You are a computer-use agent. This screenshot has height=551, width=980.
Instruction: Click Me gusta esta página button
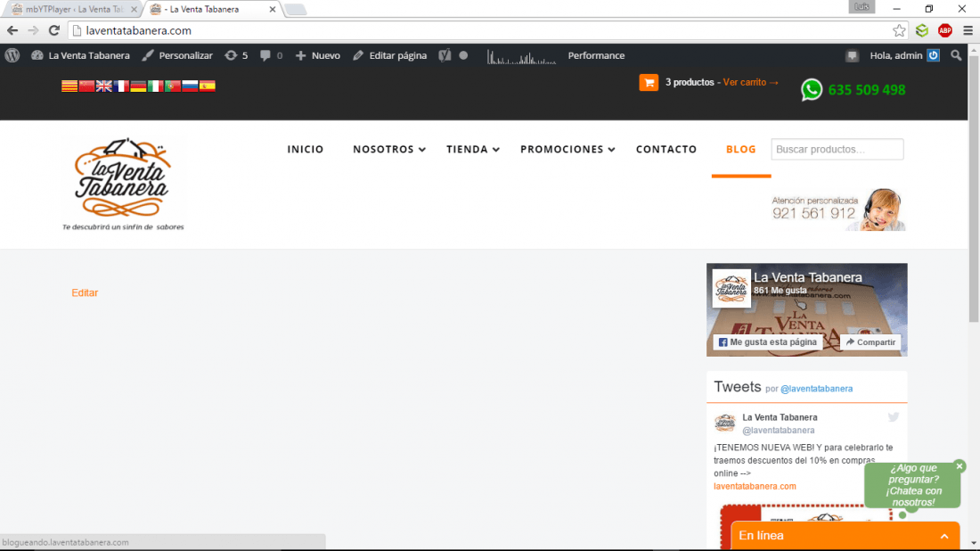[767, 342]
